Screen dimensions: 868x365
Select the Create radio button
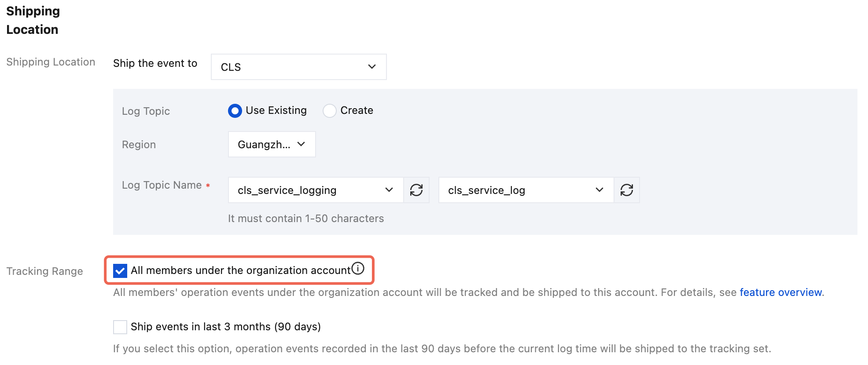point(330,111)
